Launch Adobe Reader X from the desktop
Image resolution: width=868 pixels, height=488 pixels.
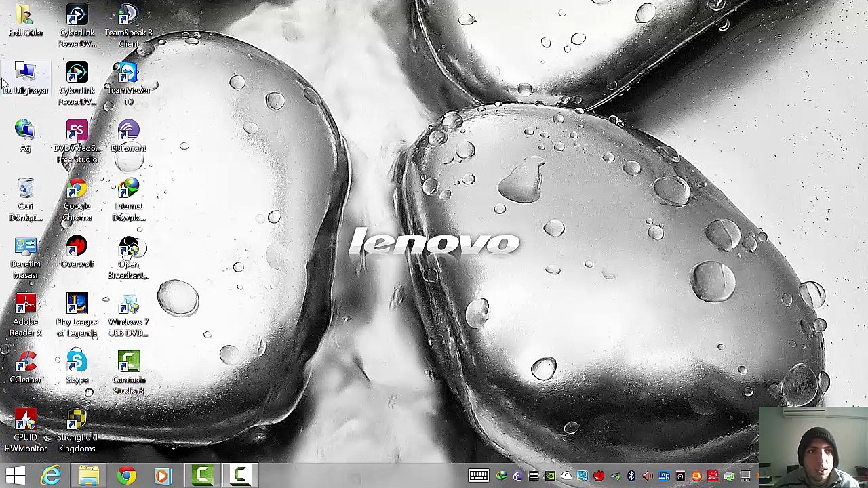coord(25,315)
